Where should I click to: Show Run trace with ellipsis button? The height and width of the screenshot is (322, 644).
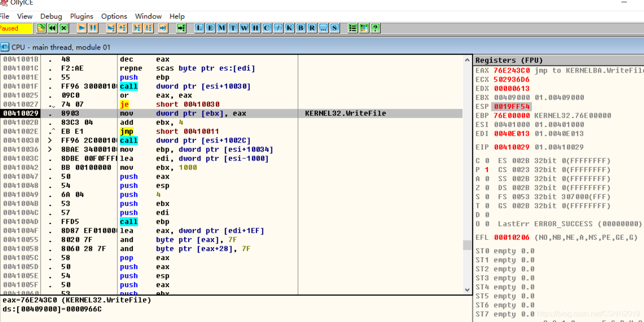point(323,28)
